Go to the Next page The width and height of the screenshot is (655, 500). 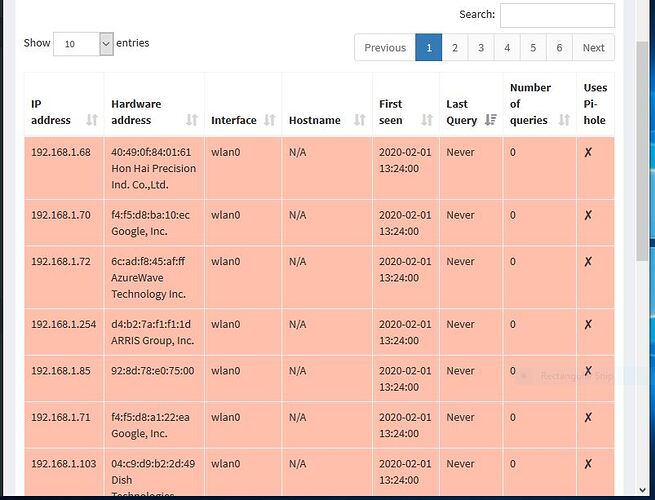point(593,48)
